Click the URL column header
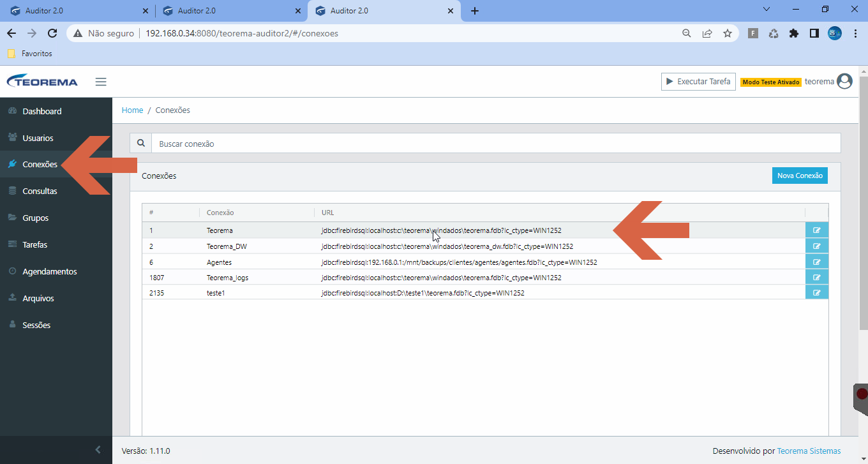The image size is (868, 464). (327, 213)
